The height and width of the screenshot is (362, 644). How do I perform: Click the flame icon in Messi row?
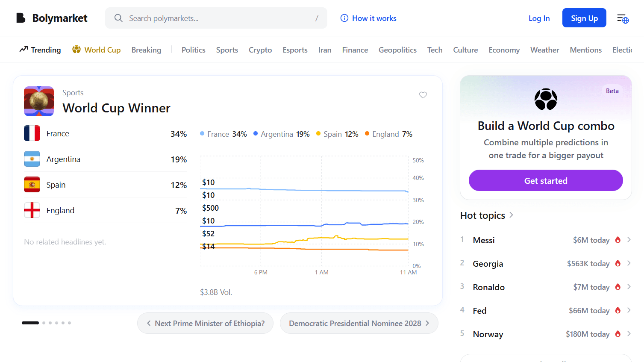618,240
